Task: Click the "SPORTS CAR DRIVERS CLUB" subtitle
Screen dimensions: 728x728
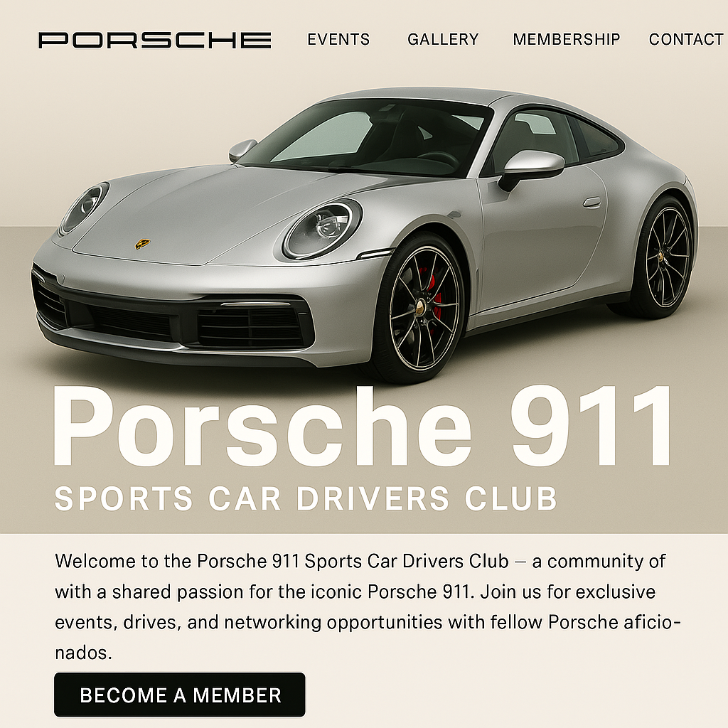Action: pyautogui.click(x=306, y=498)
